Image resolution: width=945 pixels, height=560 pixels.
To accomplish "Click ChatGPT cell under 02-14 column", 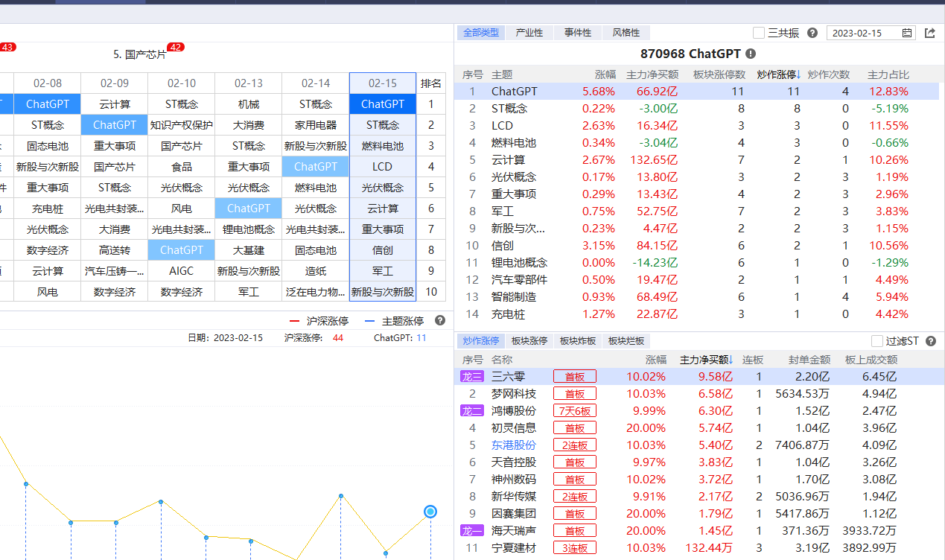I will (316, 167).
